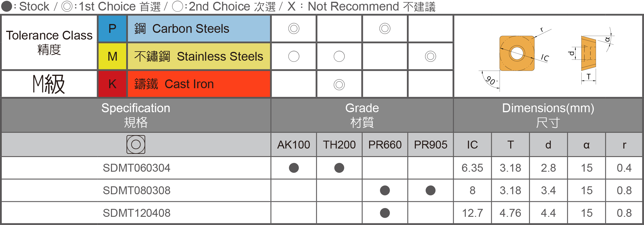Click the 2nd Choice single-circle legend symbol
644x225 pixels.
pyautogui.click(x=177, y=6)
